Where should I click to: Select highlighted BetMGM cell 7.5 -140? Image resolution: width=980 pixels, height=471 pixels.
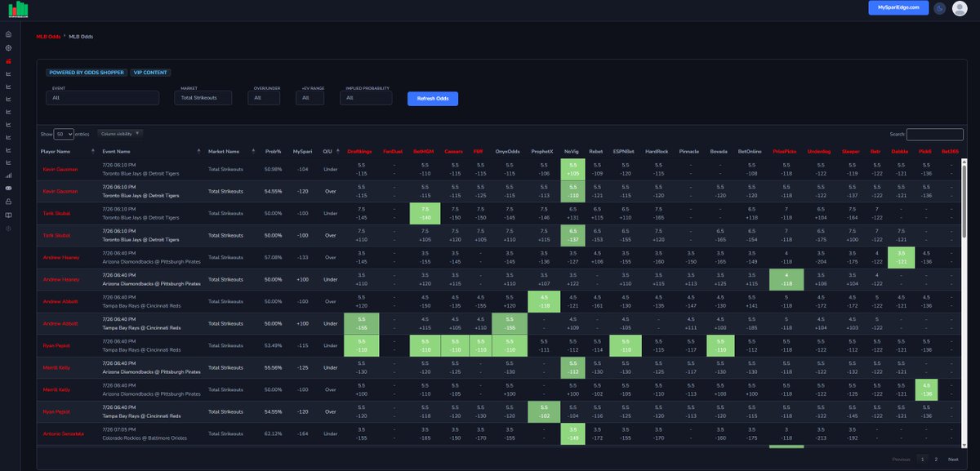click(425, 213)
